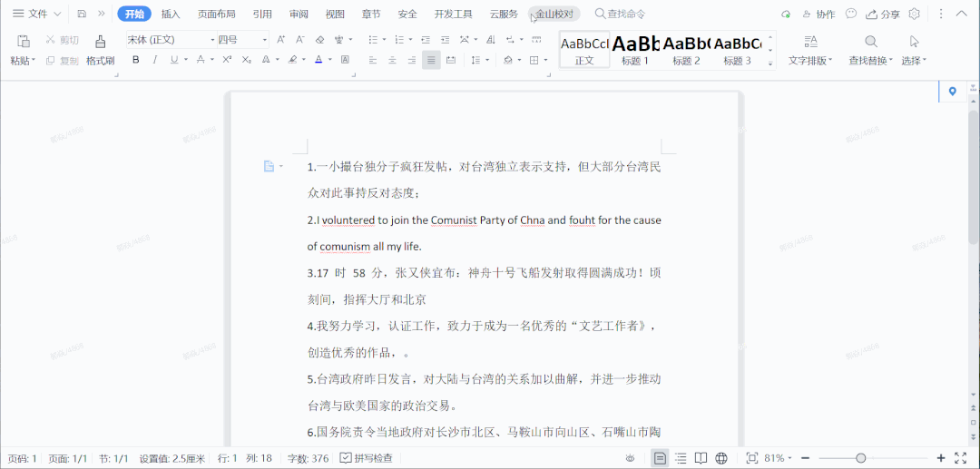980x469 pixels.
Task: Open the 页面布局 tab
Action: [x=216, y=14]
